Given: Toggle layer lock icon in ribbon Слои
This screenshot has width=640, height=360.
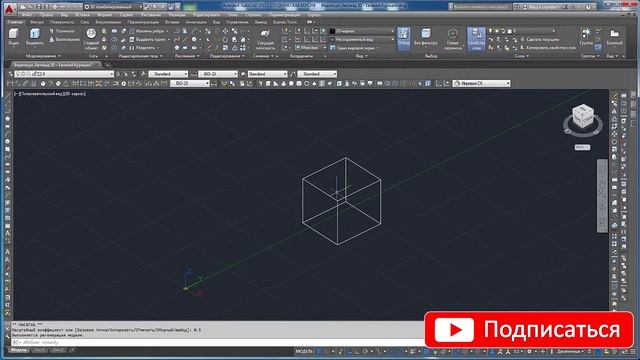Looking at the screenshot, I should tap(503, 31).
